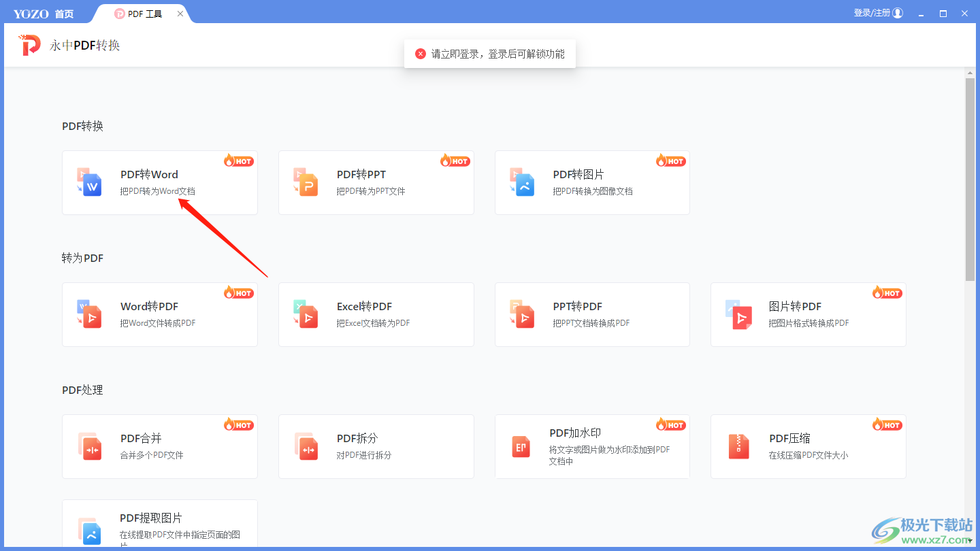
Task: Start the Excel转PDF tool
Action: (x=376, y=314)
